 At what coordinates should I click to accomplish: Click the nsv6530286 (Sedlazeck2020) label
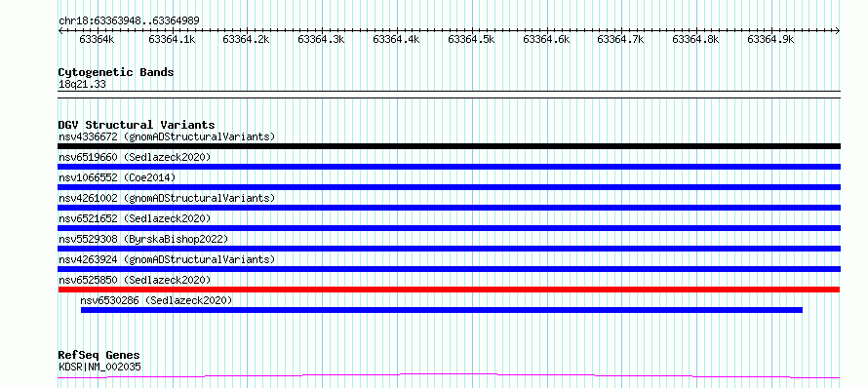156,300
